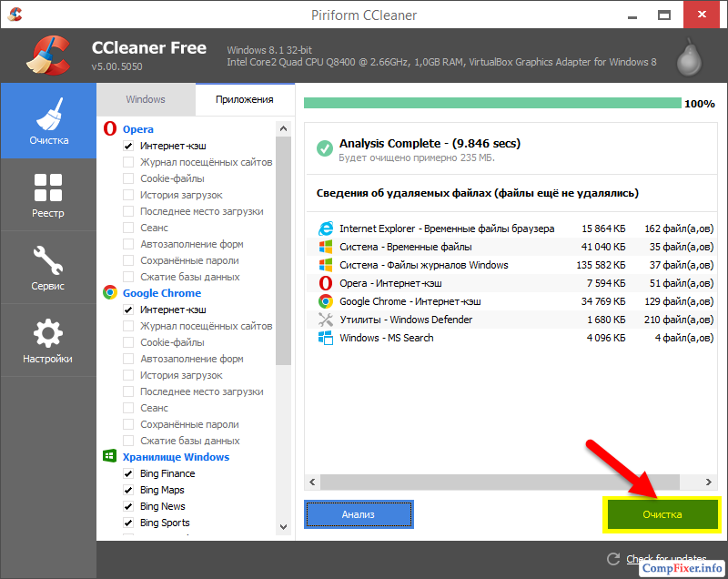Click the green analysis progress bar
The width and height of the screenshot is (728, 579).
tap(491, 104)
